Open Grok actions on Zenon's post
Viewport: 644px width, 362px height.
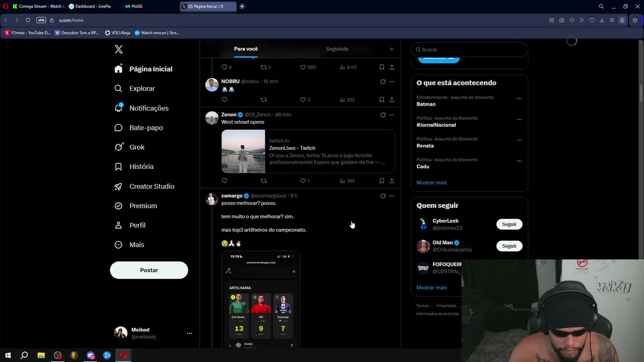[x=383, y=115]
